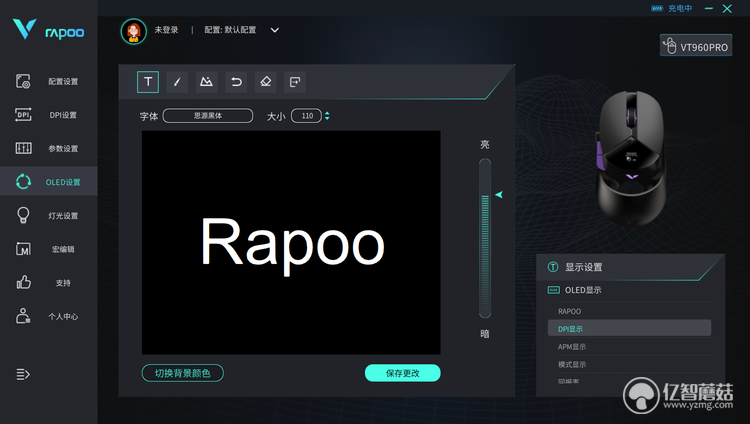The image size is (750, 424).
Task: Click the 宏编辑 M icon
Action: (x=23, y=249)
